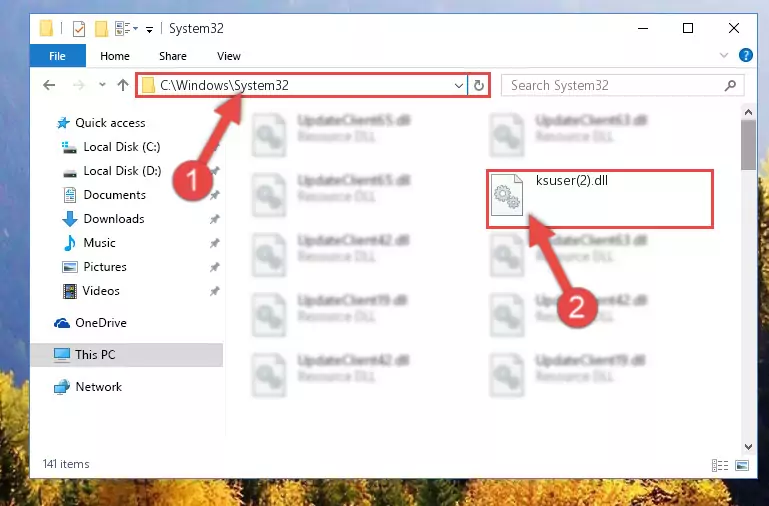Select Quick access in navigation pane
Viewport: 769px width, 506px height.
click(110, 123)
